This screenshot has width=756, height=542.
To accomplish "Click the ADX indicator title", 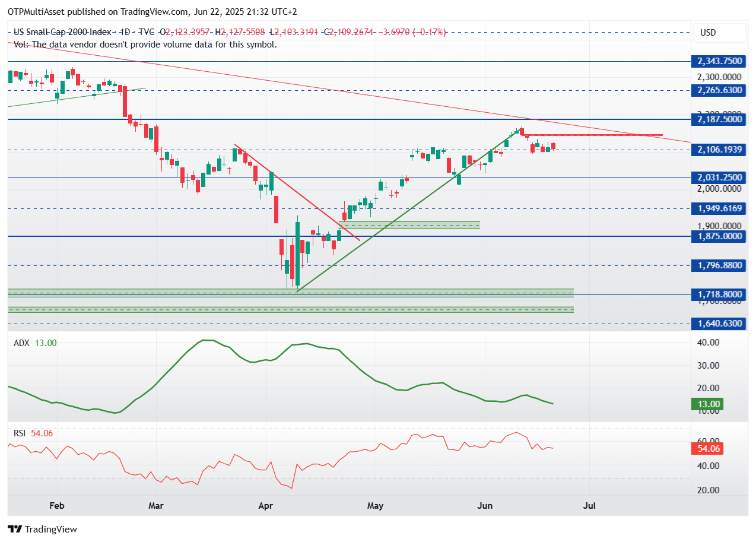I will (x=21, y=343).
